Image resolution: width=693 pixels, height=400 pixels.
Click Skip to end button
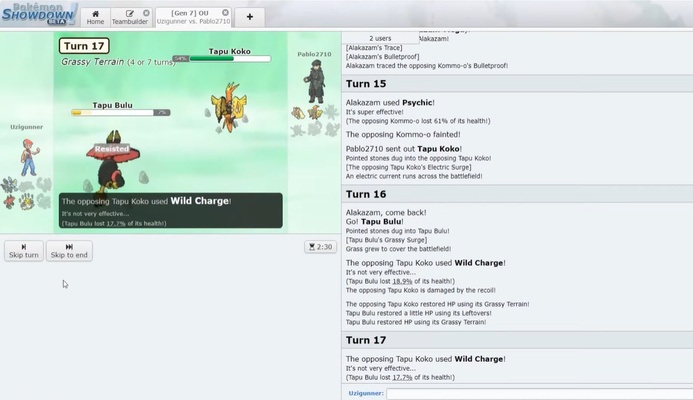(69, 251)
